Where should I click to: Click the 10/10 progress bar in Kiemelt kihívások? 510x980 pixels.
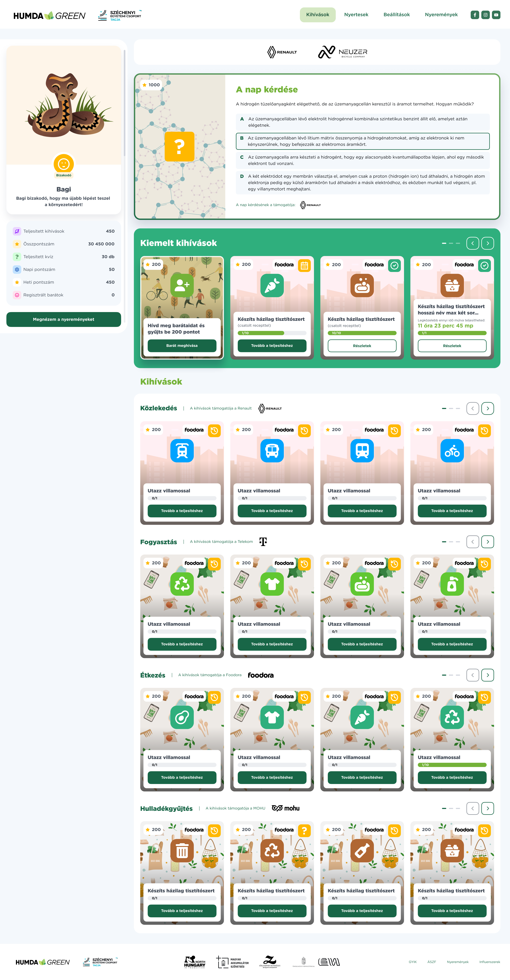pos(362,333)
